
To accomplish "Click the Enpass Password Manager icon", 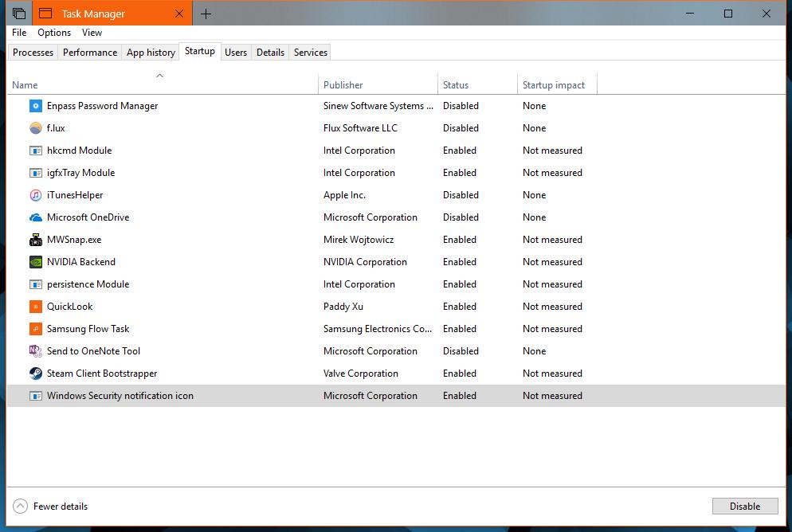I will coord(35,106).
